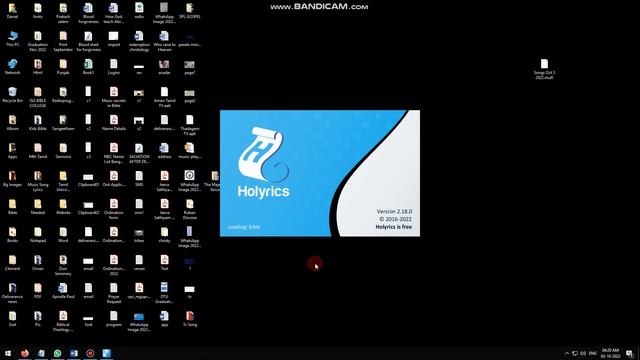Select the ISG BIBLE COLLEGE folder
The image size is (640, 360).
38,98
